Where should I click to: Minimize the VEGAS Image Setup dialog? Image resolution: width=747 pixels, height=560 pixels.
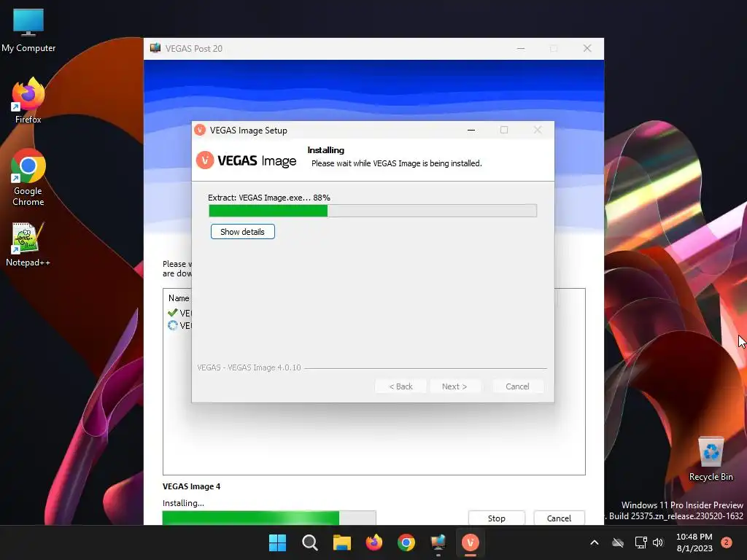(471, 130)
